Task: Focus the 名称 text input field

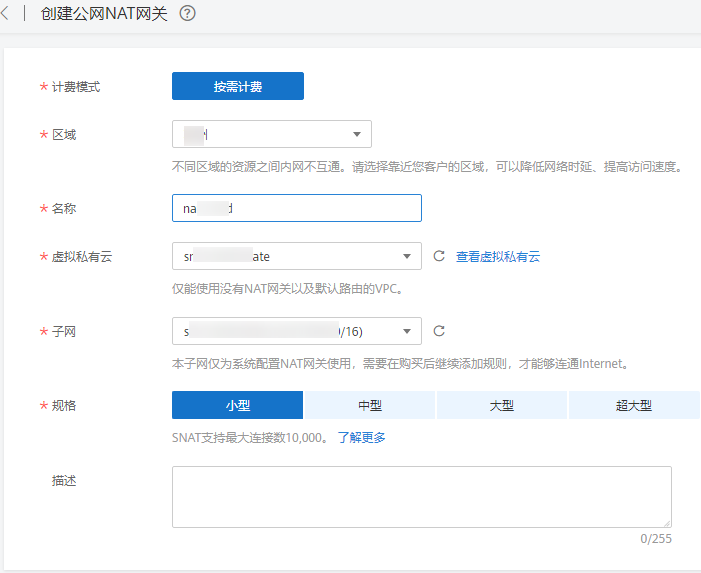Action: click(x=297, y=208)
